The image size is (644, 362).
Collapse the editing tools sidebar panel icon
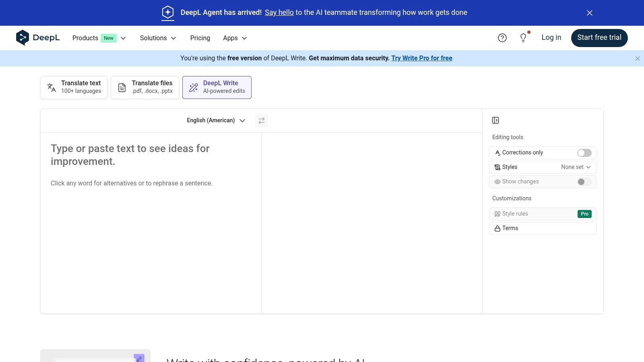click(x=495, y=120)
